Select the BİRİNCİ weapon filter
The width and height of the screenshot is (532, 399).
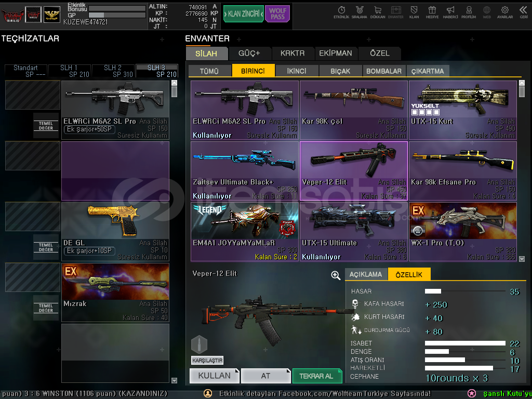click(x=253, y=71)
